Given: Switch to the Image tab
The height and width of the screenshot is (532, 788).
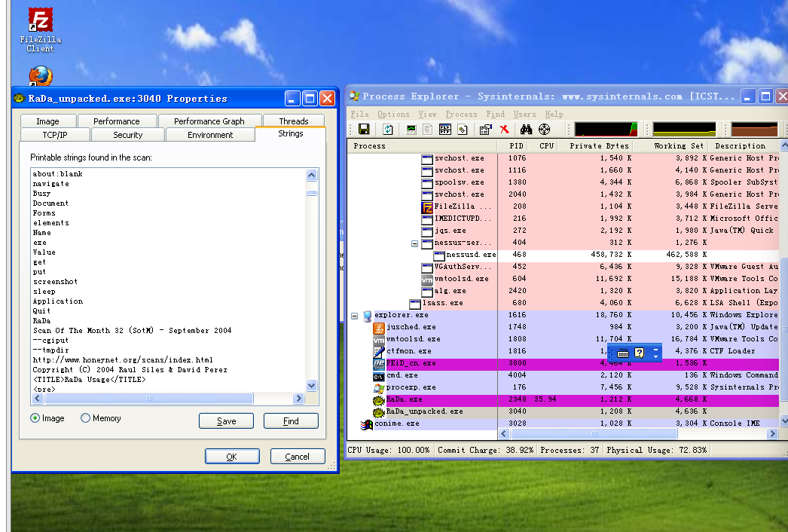Looking at the screenshot, I should tap(47, 121).
